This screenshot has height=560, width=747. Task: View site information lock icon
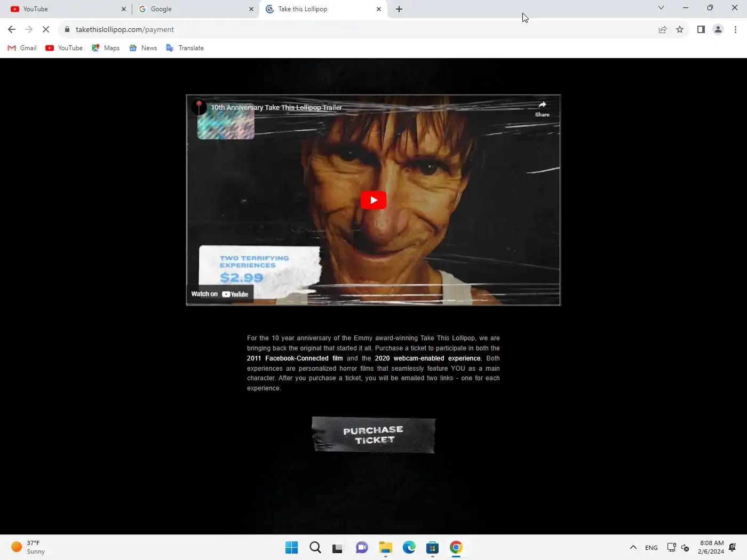coord(67,29)
